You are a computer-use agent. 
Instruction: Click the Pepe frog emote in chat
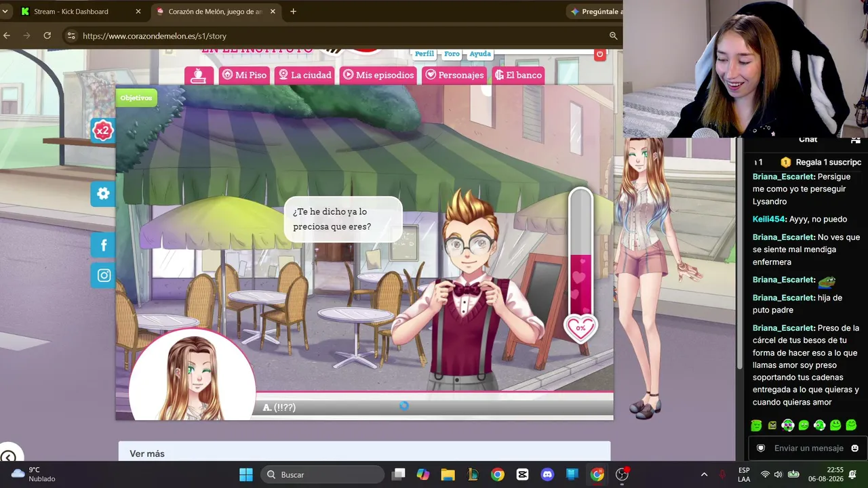[x=827, y=281]
